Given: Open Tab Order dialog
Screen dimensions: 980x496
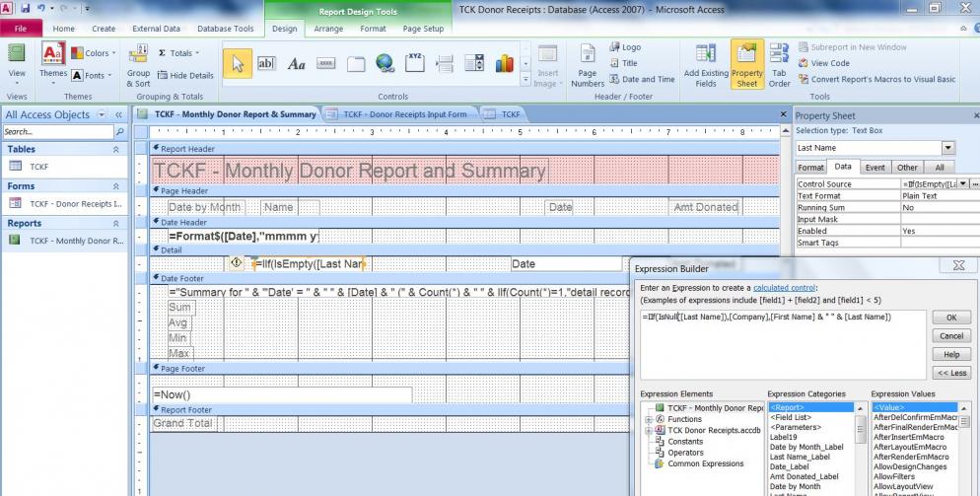Looking at the screenshot, I should [x=780, y=65].
